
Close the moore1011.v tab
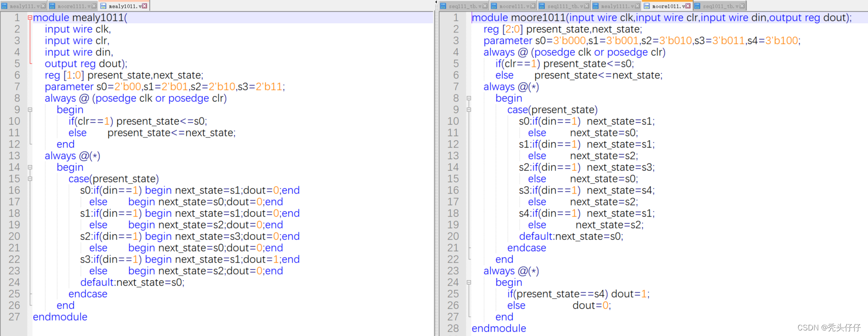(688, 6)
